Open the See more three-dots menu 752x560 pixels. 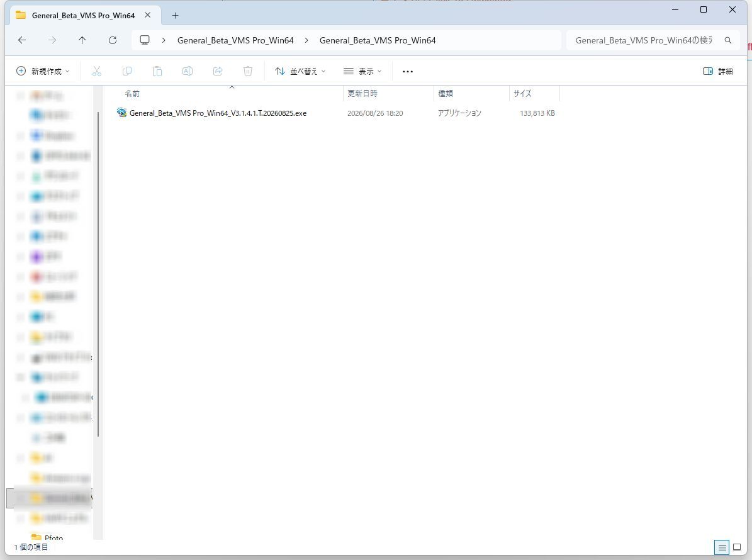(x=408, y=72)
